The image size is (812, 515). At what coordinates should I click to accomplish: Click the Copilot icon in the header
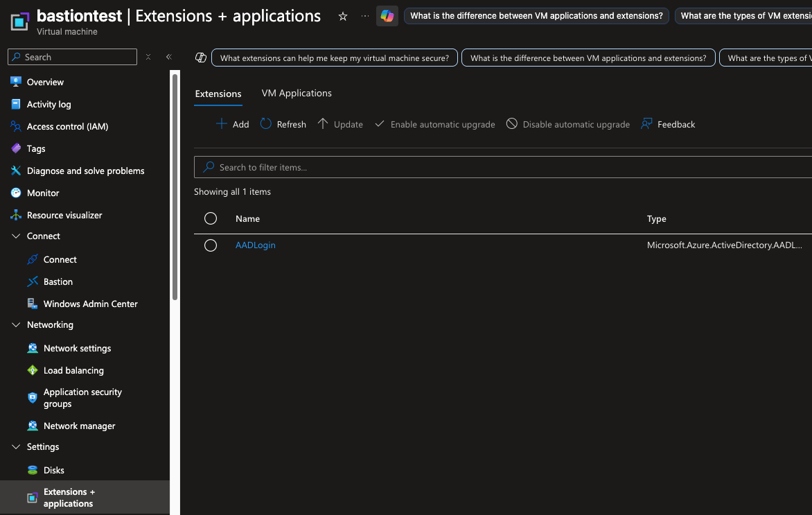pyautogui.click(x=387, y=16)
